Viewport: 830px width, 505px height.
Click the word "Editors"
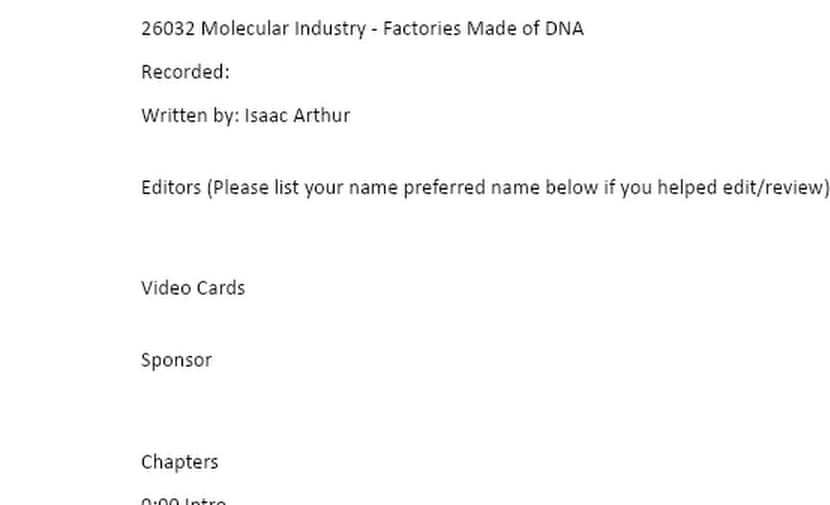tap(171, 188)
